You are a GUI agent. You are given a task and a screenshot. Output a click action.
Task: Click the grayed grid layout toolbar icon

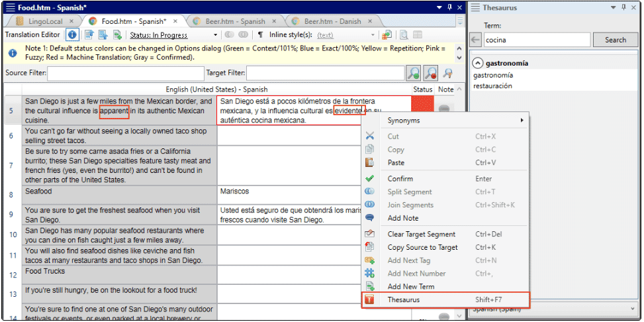click(418, 35)
